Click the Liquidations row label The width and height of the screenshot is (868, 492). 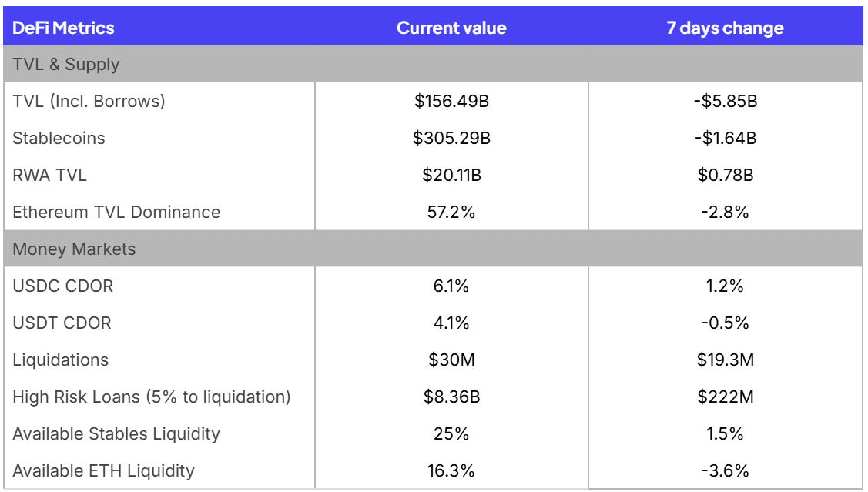(x=60, y=360)
